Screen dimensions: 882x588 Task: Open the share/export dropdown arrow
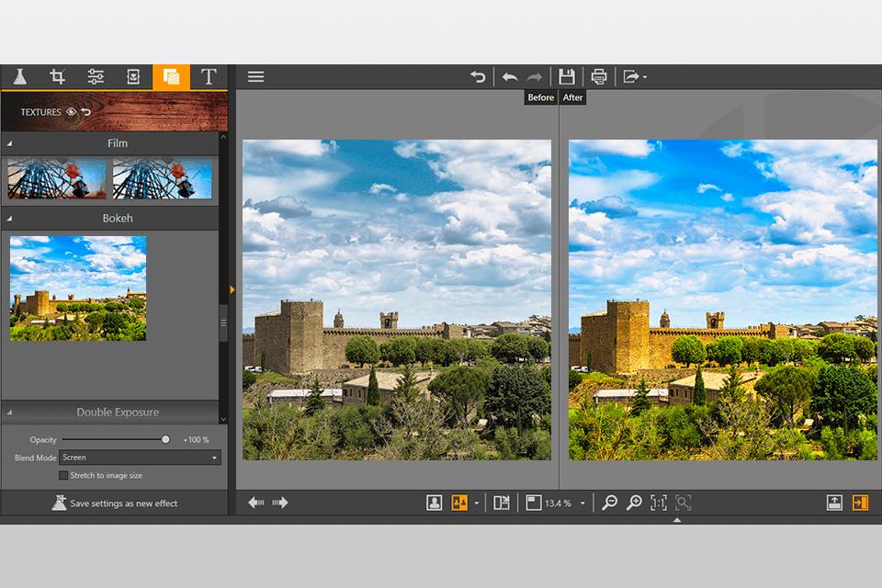(645, 77)
